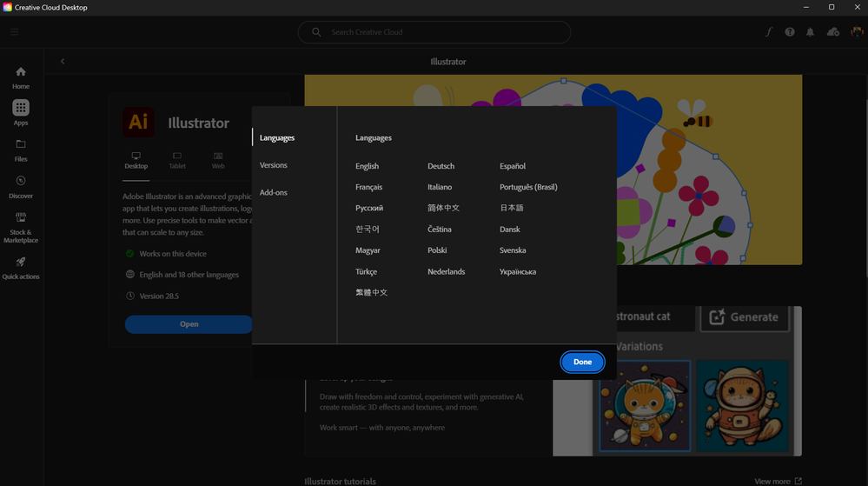Click the Italiano language entry
868x486 pixels.
[x=440, y=187]
